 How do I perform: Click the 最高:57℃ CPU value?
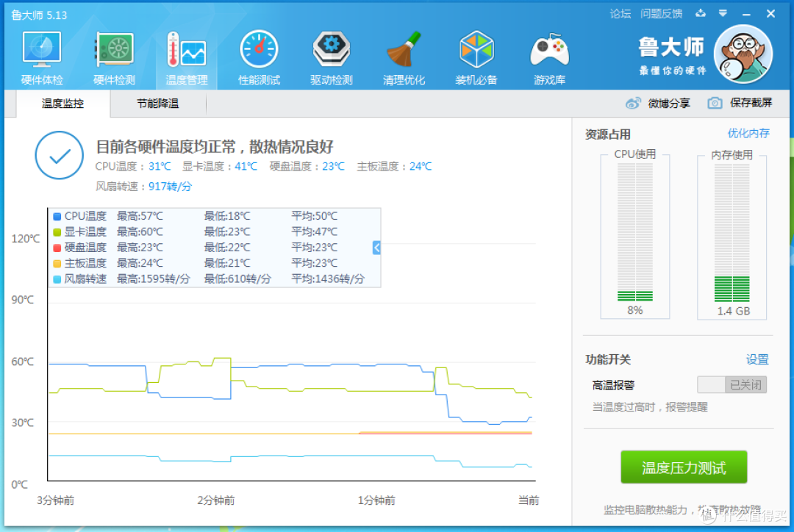point(140,216)
